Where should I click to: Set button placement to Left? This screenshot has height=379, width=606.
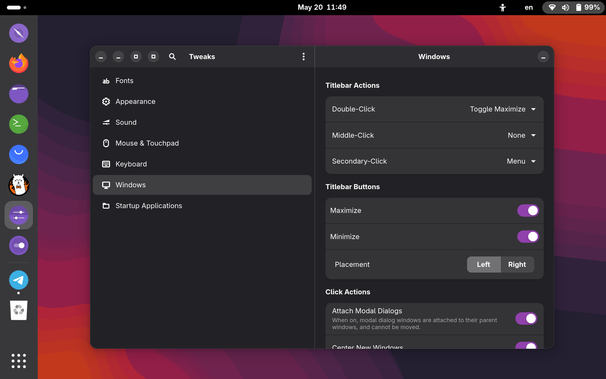click(483, 265)
